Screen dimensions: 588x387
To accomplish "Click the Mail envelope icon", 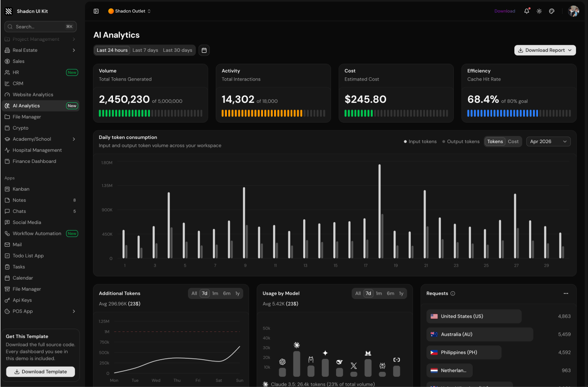I will tap(7, 244).
